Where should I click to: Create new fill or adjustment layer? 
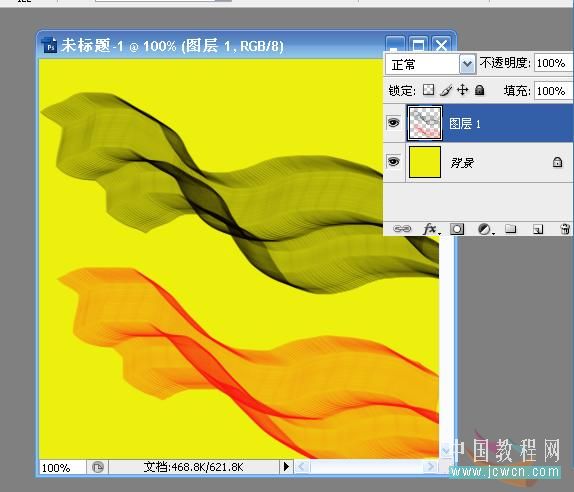485,229
